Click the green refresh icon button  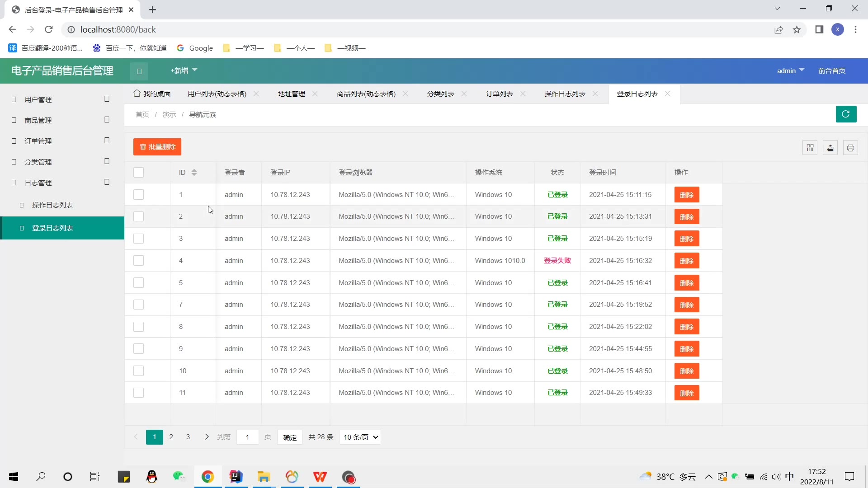[x=846, y=114]
